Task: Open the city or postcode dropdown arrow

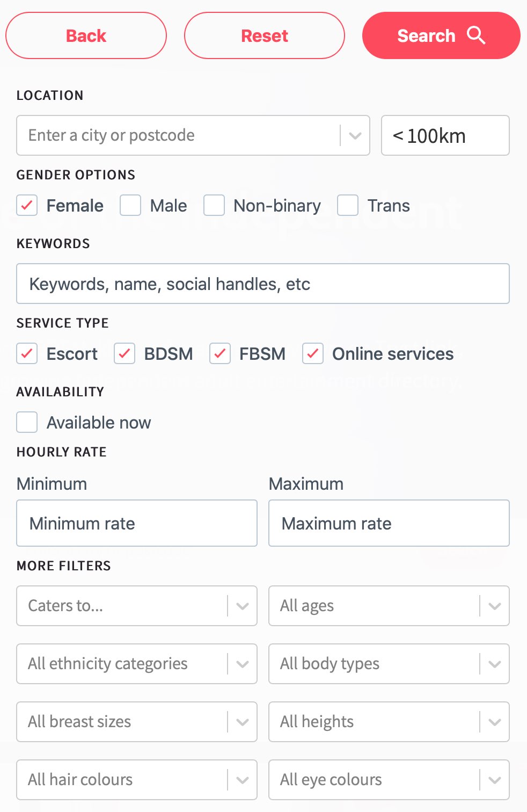Action: click(x=355, y=135)
